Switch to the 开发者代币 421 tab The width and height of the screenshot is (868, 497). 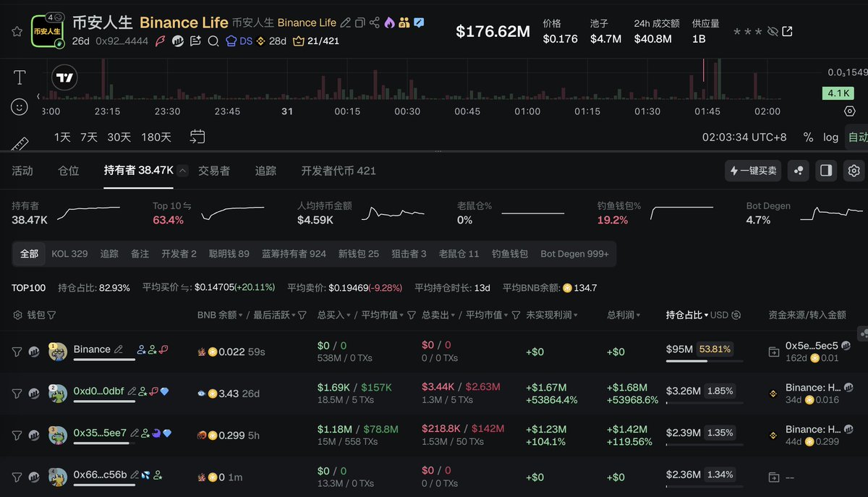(x=339, y=171)
